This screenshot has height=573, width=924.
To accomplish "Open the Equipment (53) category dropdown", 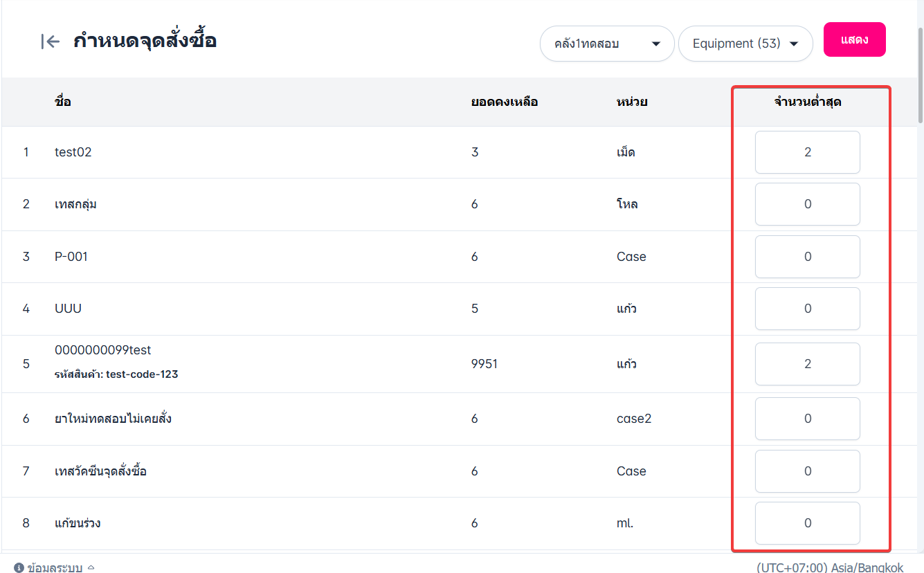I will [745, 44].
